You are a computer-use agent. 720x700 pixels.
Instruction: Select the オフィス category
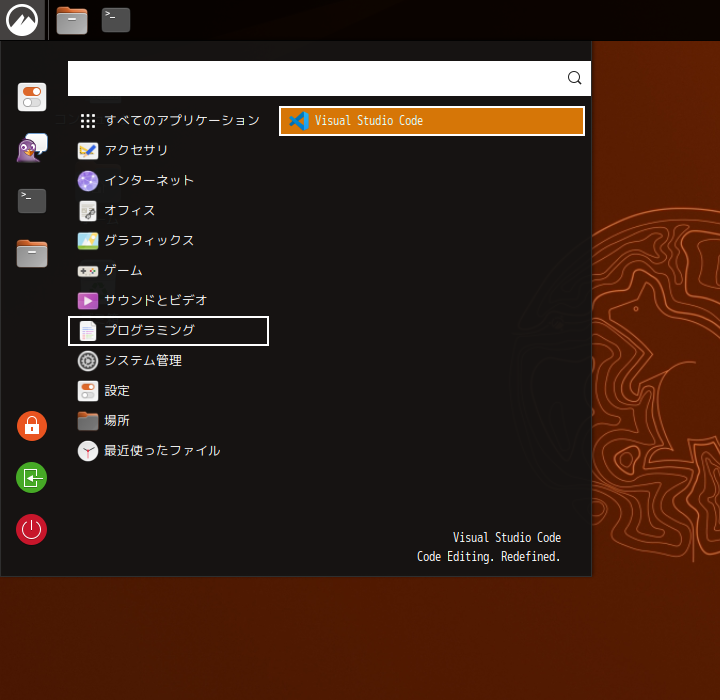(x=168, y=211)
